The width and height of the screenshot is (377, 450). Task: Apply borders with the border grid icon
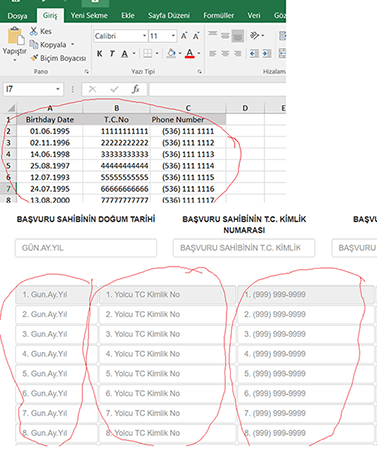point(148,54)
